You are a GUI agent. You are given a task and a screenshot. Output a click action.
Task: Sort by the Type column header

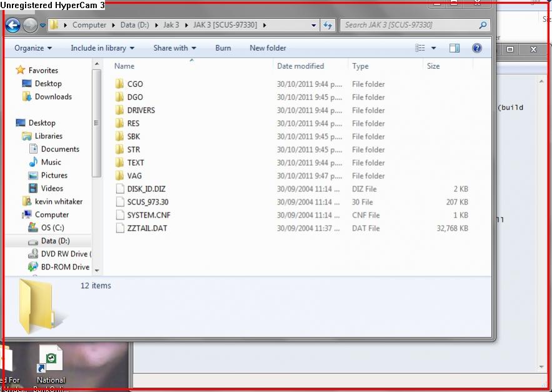click(360, 66)
